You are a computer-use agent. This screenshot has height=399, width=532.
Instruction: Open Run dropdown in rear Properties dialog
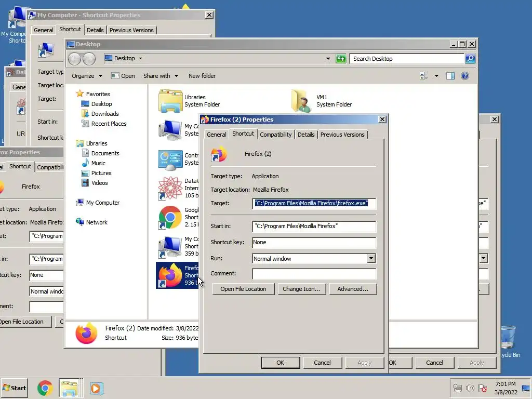coord(484,259)
